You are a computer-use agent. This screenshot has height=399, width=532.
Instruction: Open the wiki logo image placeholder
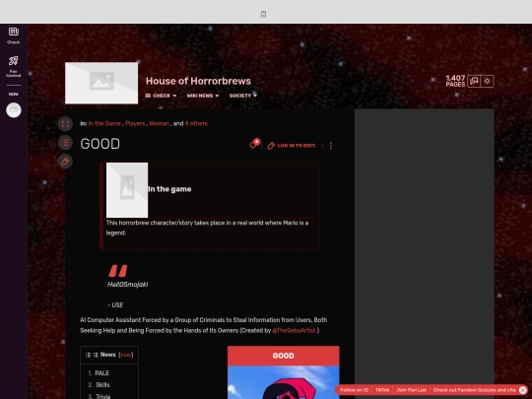101,83
